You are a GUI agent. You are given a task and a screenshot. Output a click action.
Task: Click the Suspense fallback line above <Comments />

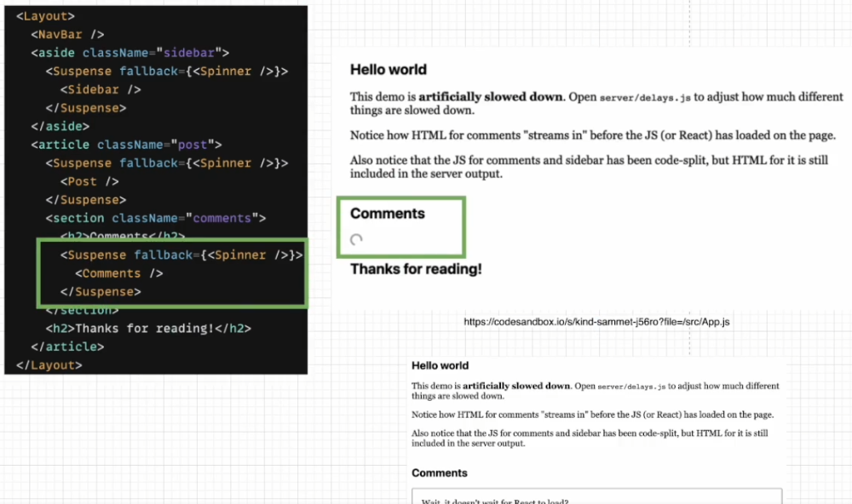pos(181,255)
